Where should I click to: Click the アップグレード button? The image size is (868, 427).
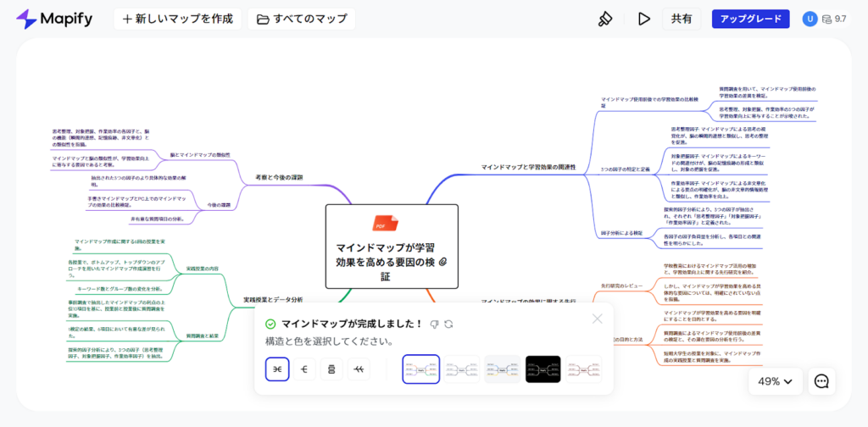[x=751, y=19]
